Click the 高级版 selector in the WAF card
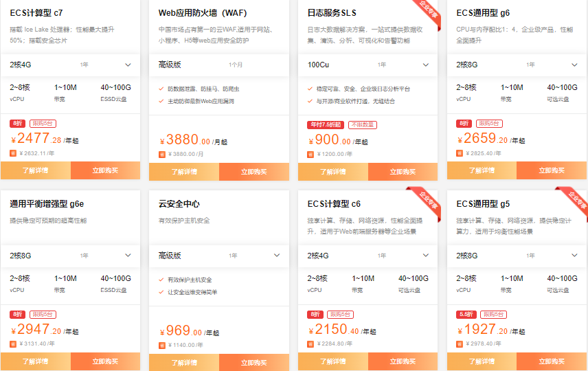This screenshot has height=371, width=588. coord(219,65)
